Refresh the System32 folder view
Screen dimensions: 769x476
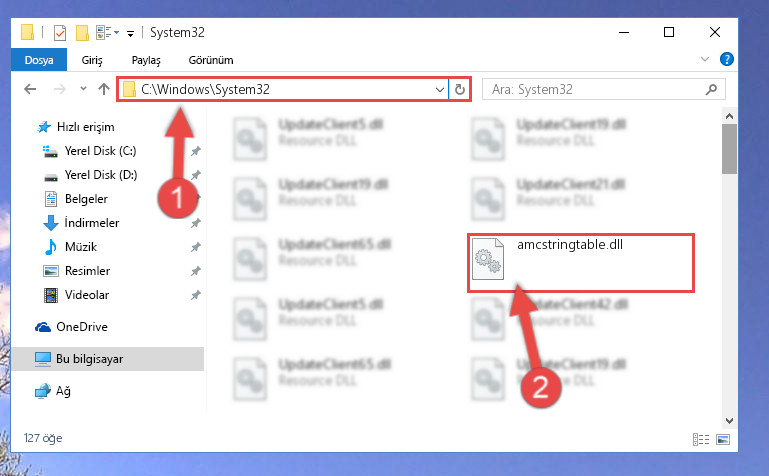pyautogui.click(x=460, y=89)
